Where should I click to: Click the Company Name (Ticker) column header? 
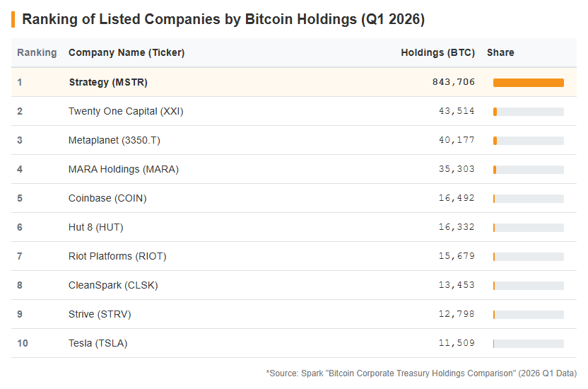[x=127, y=52]
